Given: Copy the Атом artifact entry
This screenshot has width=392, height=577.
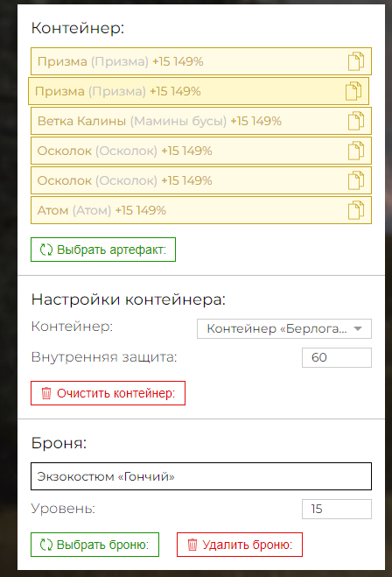Looking at the screenshot, I should click(x=356, y=210).
